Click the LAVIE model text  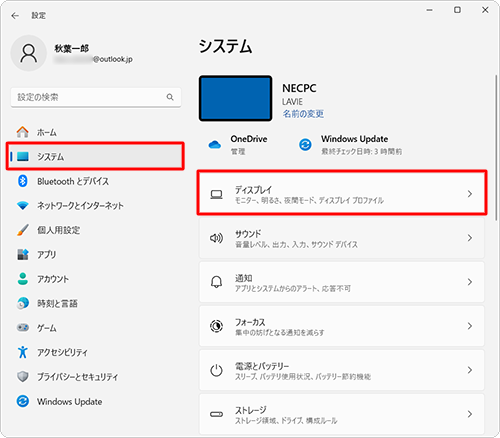point(292,102)
